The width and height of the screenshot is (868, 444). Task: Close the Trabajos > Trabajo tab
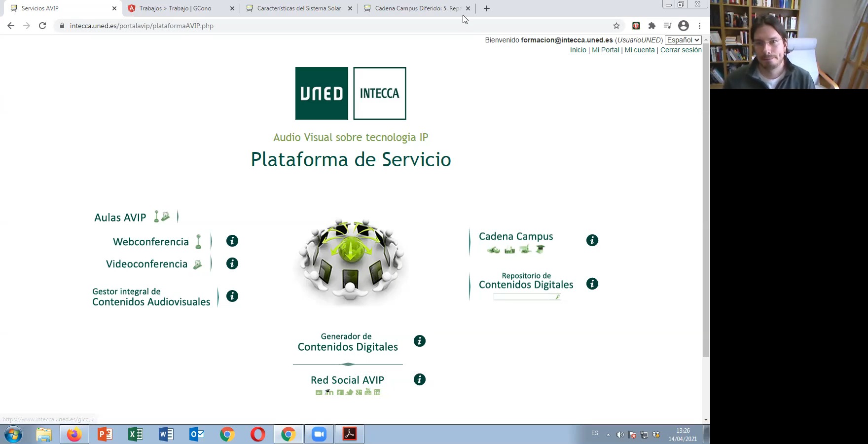coord(232,8)
